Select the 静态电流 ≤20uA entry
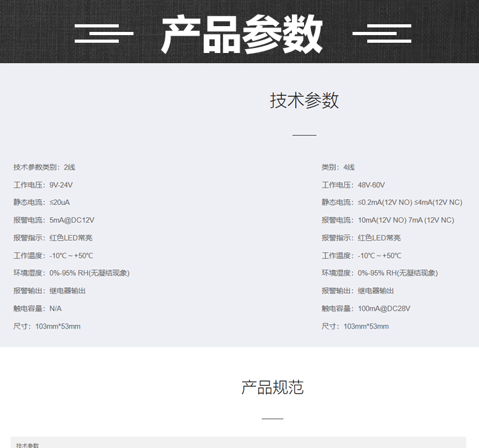479x448 pixels. pyautogui.click(x=42, y=202)
